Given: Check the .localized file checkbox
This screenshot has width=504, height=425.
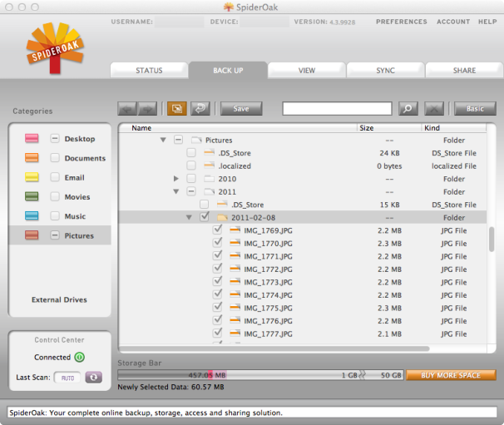Looking at the screenshot, I should [191, 166].
